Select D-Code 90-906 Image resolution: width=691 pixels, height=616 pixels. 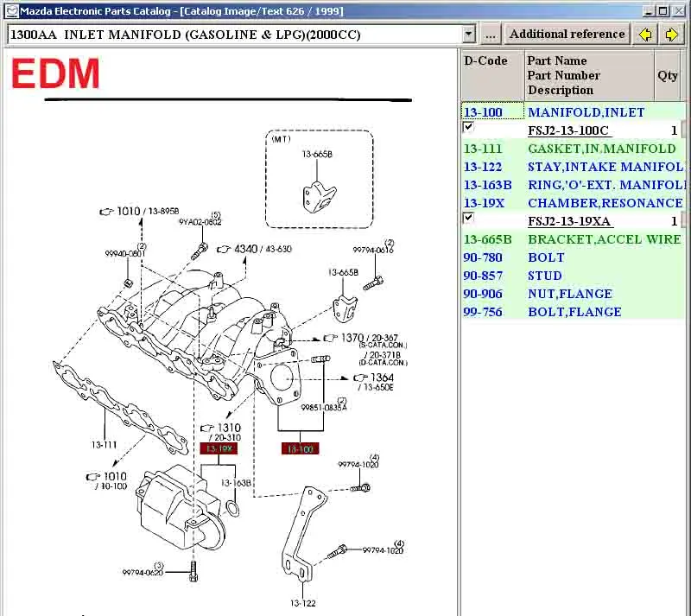tap(483, 294)
